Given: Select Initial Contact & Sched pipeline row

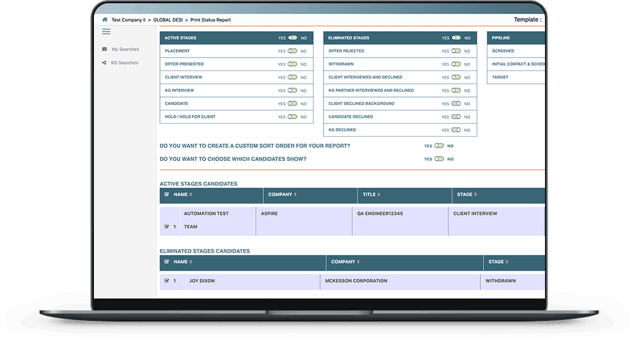Looking at the screenshot, I should click(516, 64).
